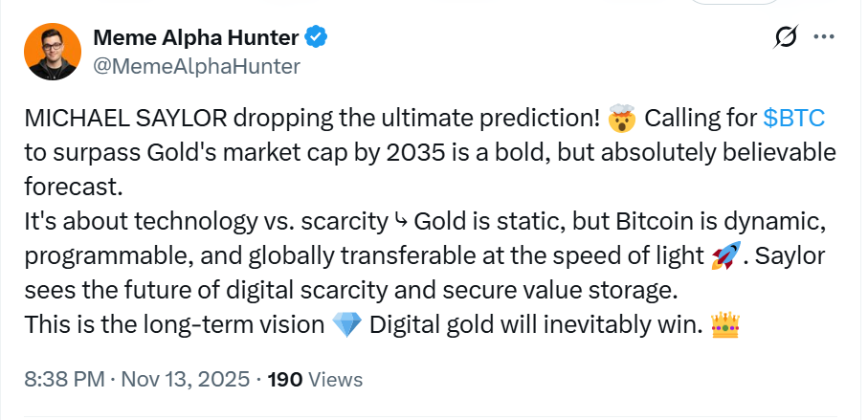The height and width of the screenshot is (420, 868).
Task: Click the Meme Alpha Hunter display name
Action: pyautogui.click(x=195, y=37)
